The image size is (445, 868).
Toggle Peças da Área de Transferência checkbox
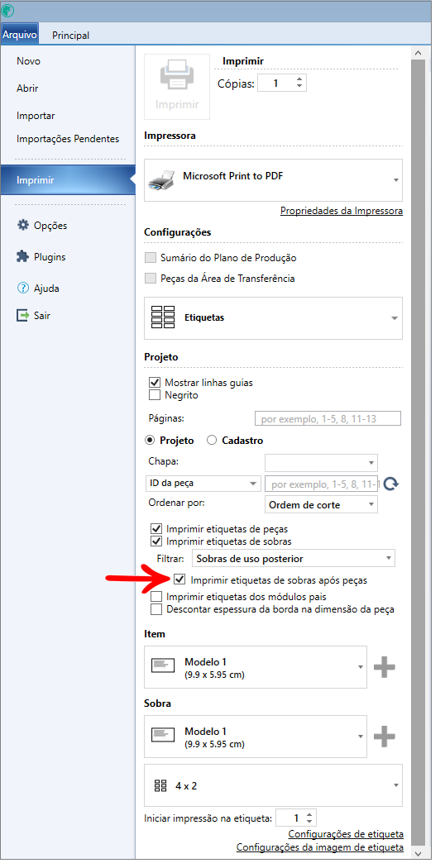point(150,279)
